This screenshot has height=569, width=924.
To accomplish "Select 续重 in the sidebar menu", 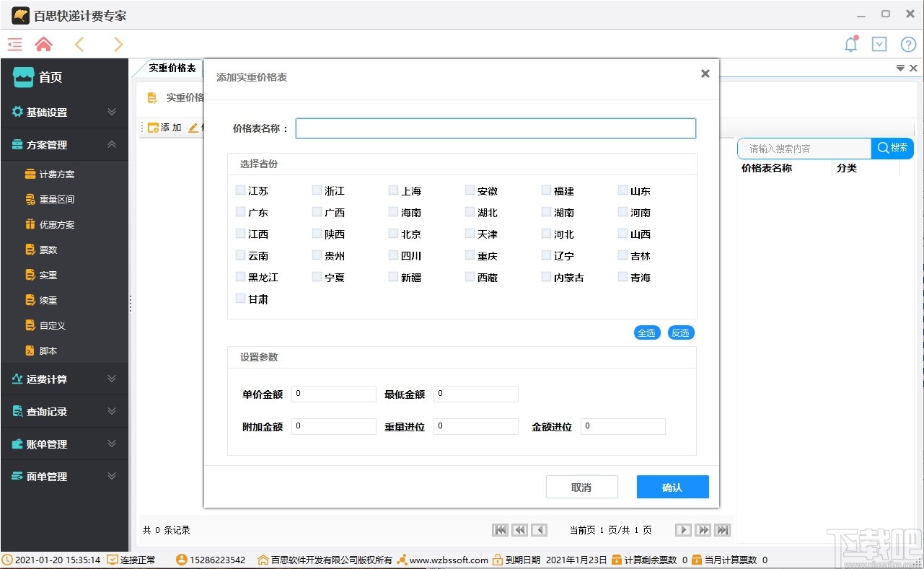I will click(45, 300).
